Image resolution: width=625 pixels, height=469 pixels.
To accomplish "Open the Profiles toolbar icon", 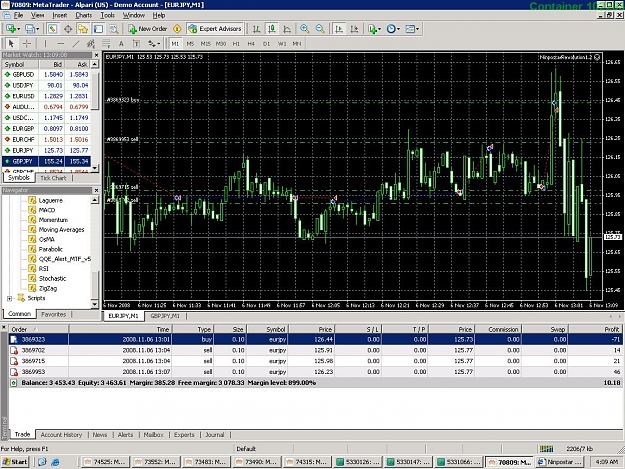I will pyautogui.click(x=31, y=29).
